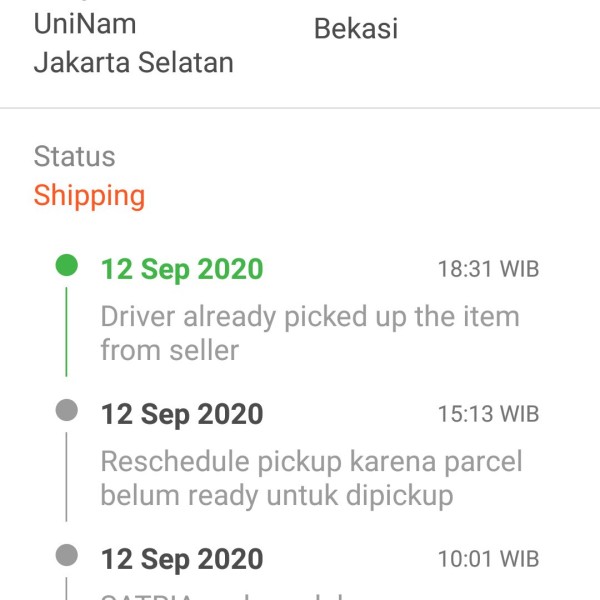Tap the 15:13 WIB timestamp
600x600 pixels.
[489, 414]
